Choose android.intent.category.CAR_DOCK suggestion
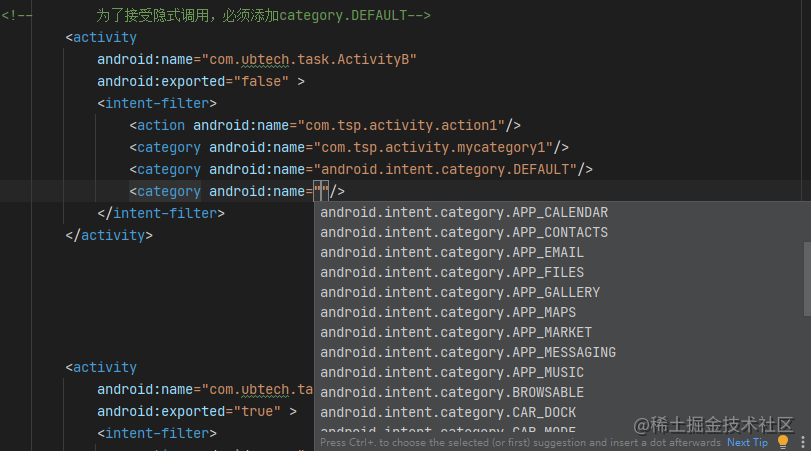This screenshot has width=811, height=451. 563,413
